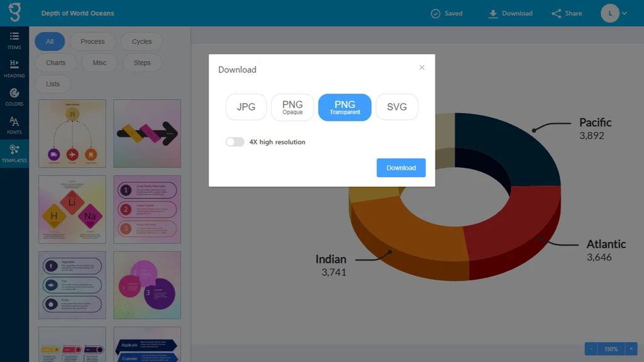The width and height of the screenshot is (644, 362).
Task: Open the Colors palette icon
Action: [x=14, y=93]
